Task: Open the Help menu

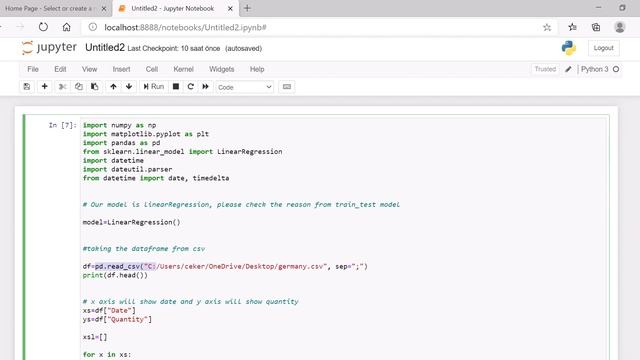Action: 257,69
